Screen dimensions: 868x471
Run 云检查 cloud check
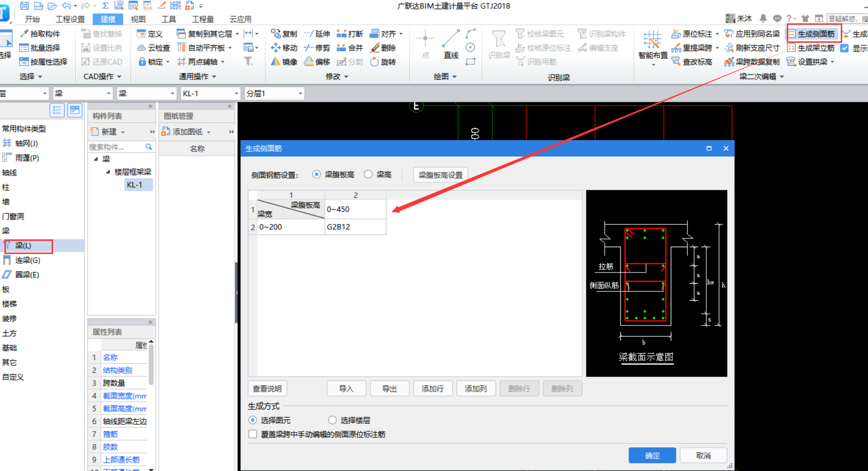point(154,48)
